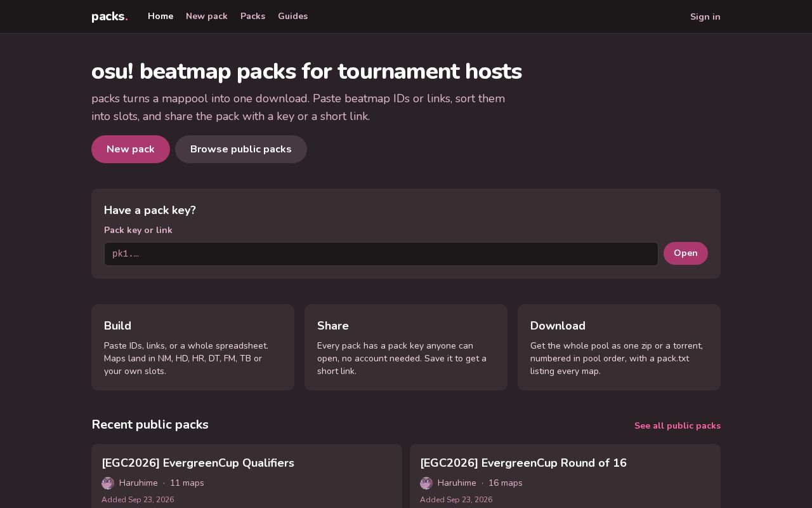The height and width of the screenshot is (508, 812).
Task: Follow the See all public packs link
Action: coord(678,425)
